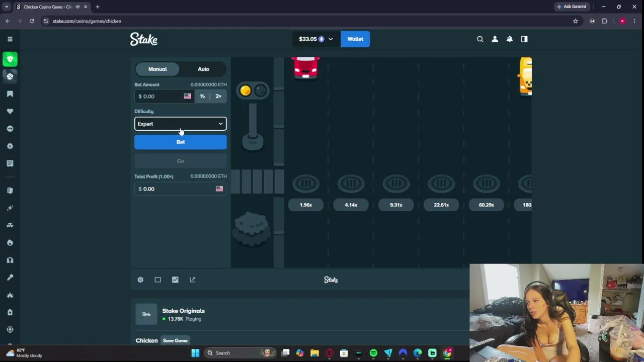The width and height of the screenshot is (644, 362).
Task: Click Ask Gemini in Chrome title bar
Action: 572,7
